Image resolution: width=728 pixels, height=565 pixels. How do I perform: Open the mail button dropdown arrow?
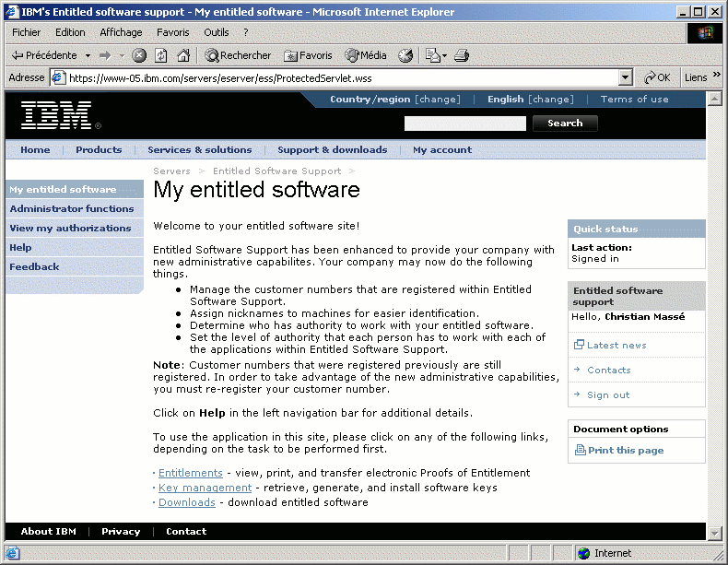(x=444, y=55)
